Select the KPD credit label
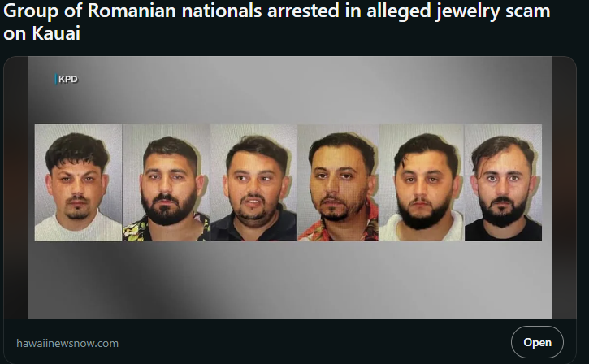Image resolution: width=589 pixels, height=364 pixels. click(x=67, y=79)
